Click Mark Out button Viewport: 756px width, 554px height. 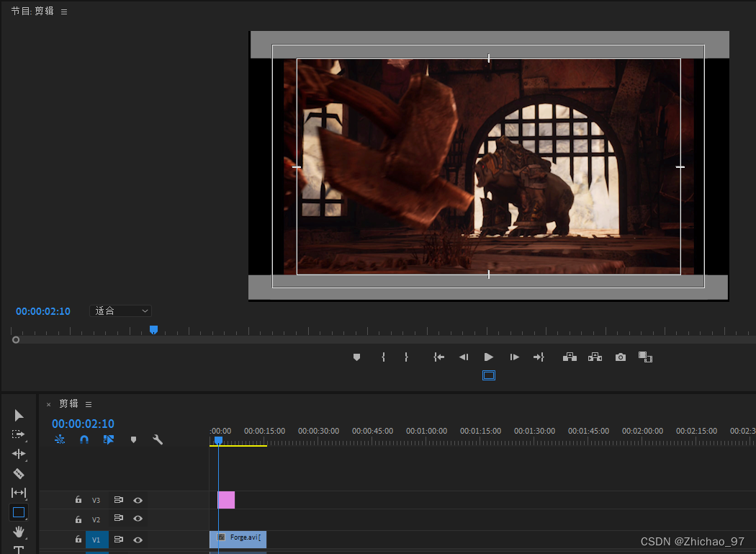tap(407, 357)
